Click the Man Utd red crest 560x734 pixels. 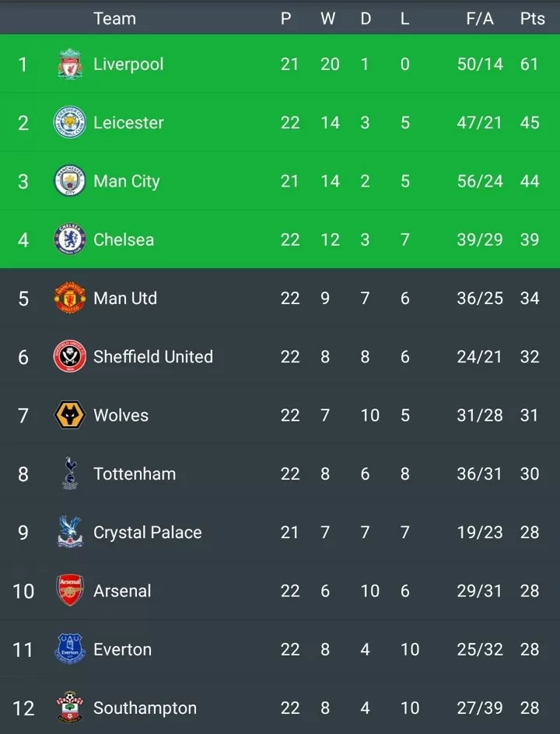point(70,298)
